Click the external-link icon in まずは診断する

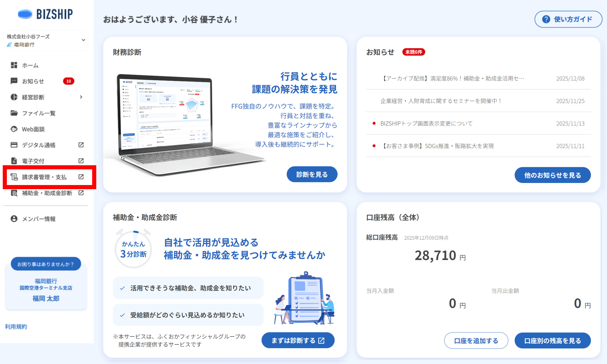click(321, 340)
